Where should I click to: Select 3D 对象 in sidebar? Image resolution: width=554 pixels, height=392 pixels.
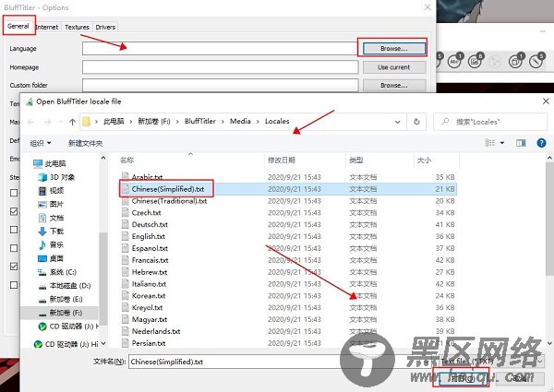(56, 177)
